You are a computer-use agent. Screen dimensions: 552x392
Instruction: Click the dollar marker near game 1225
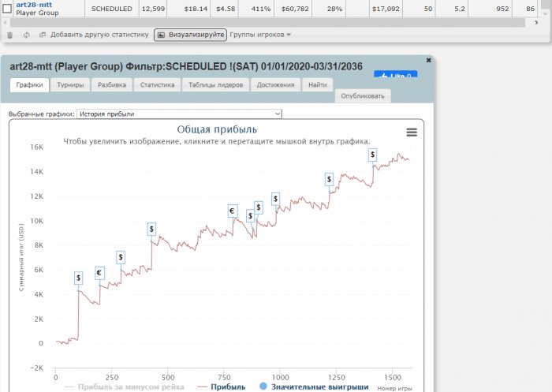[x=329, y=179]
